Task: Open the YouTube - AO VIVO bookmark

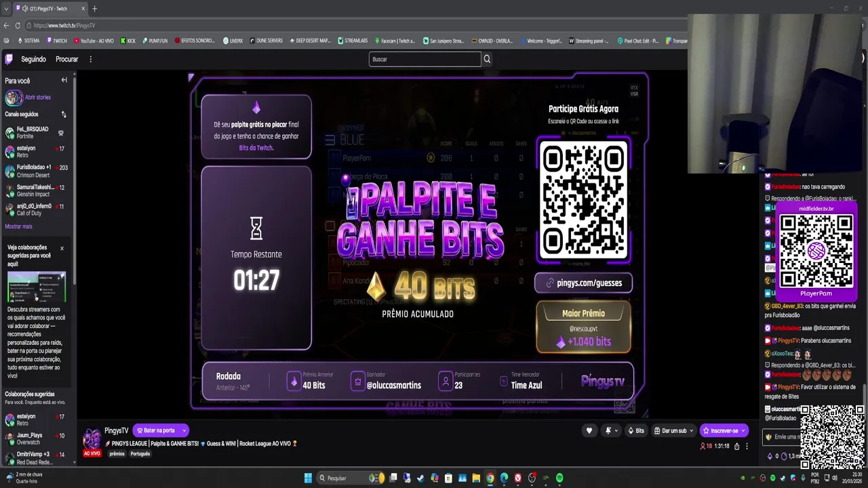Action: (x=94, y=41)
